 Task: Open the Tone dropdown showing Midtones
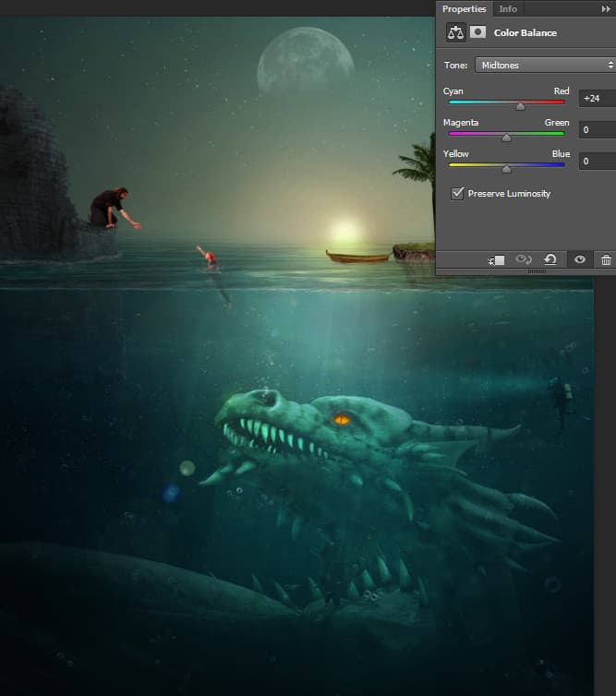pyautogui.click(x=545, y=65)
